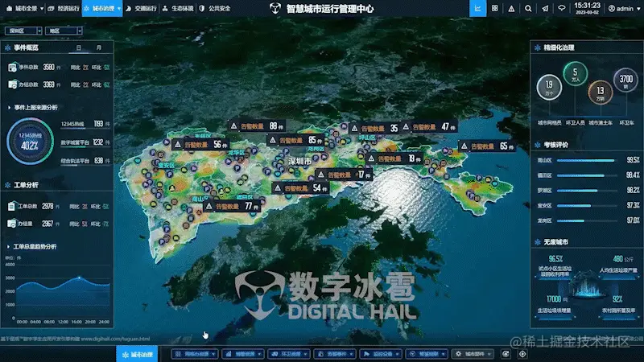644x362 pixels.
Task: Click the 南山区 99.5% progress bar
Action: tap(588, 160)
